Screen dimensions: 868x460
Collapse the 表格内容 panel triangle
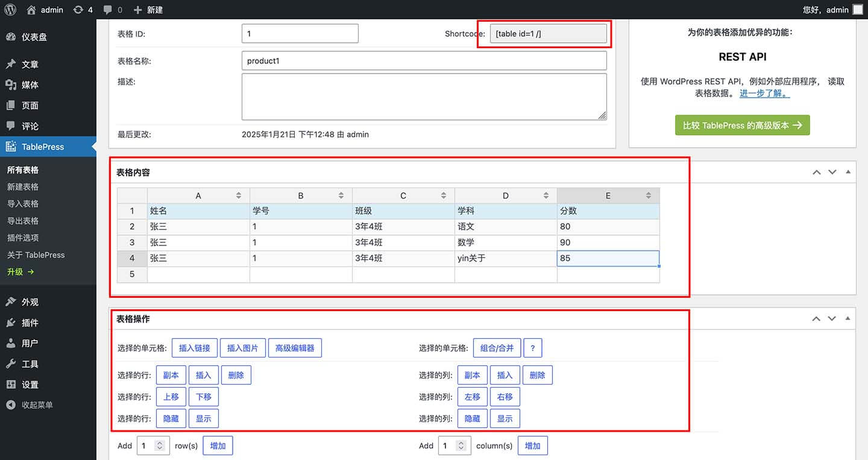point(848,172)
